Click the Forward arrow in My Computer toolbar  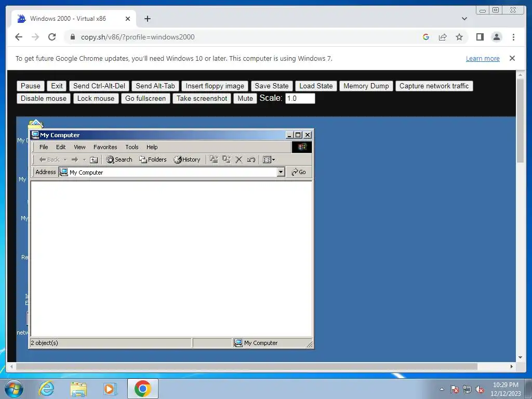(75, 159)
